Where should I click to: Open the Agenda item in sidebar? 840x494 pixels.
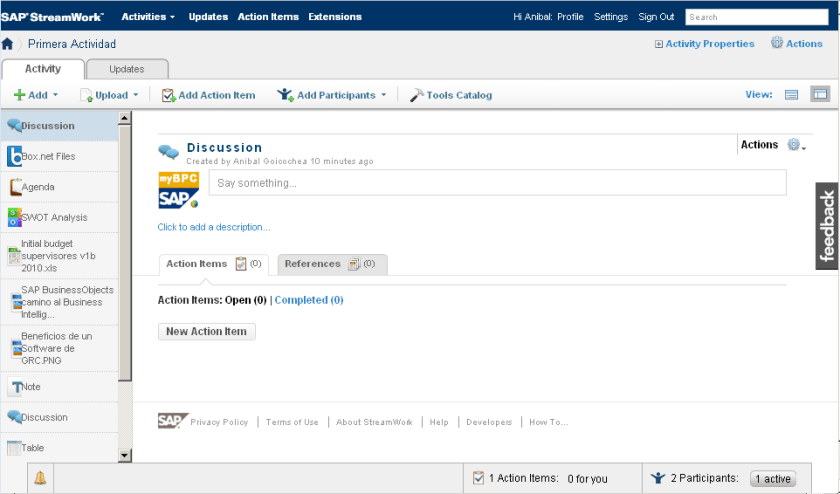(x=38, y=187)
